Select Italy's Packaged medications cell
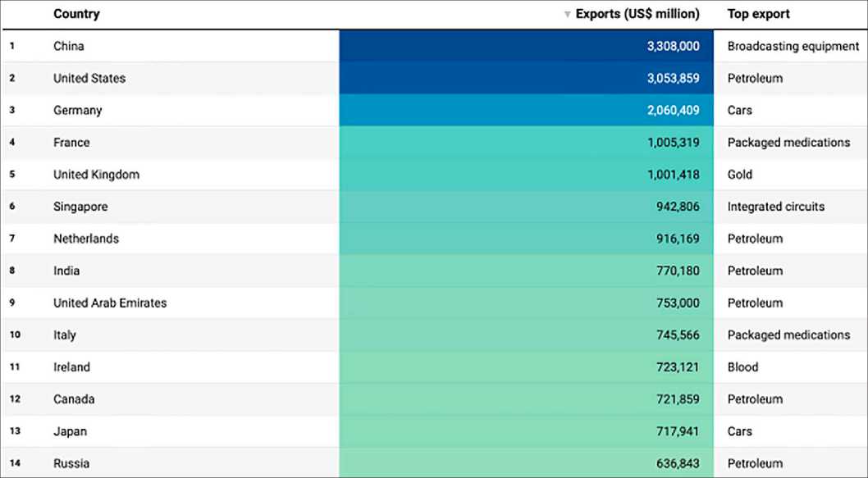 click(788, 335)
